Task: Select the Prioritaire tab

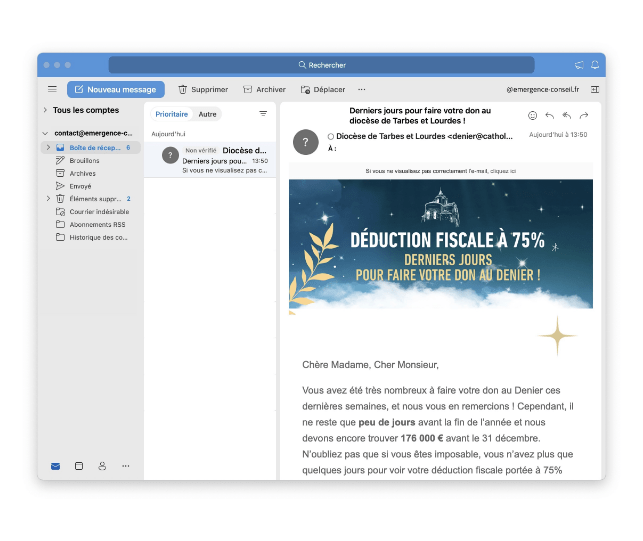Action: 171,114
